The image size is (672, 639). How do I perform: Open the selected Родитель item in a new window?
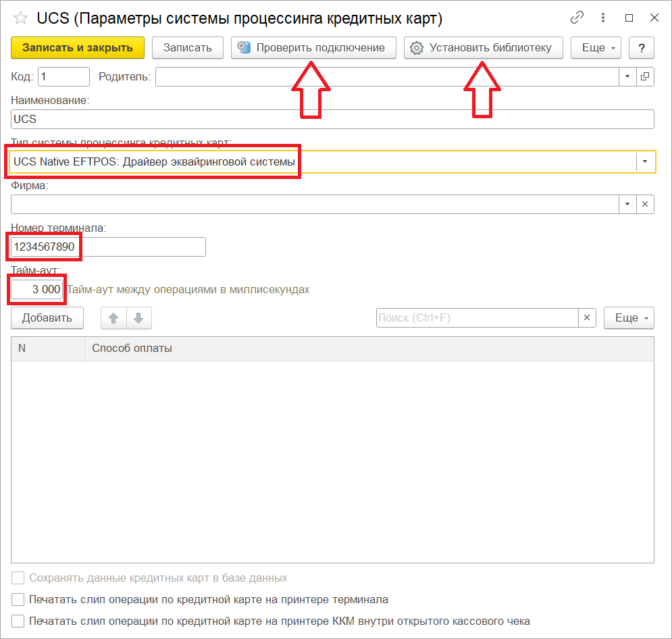[x=645, y=77]
